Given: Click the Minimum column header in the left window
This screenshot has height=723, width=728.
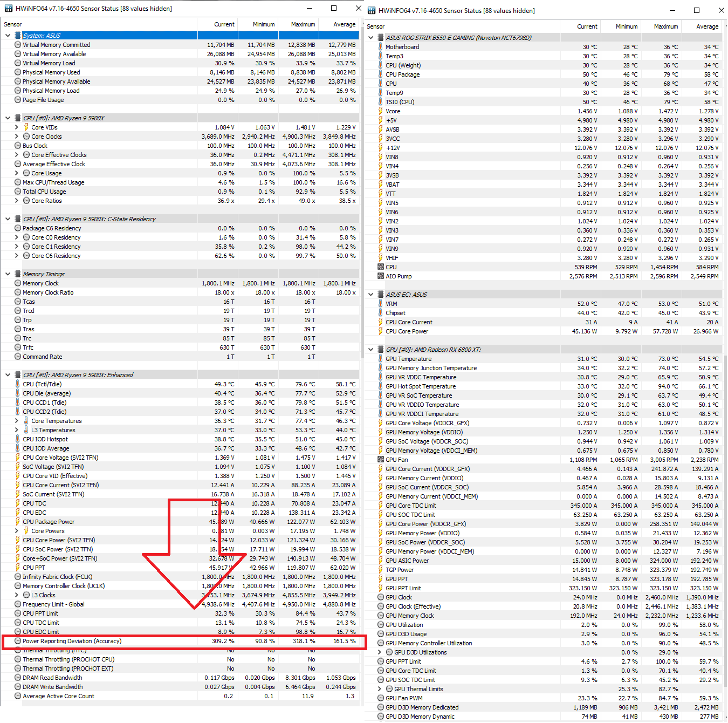Looking at the screenshot, I should [258, 24].
